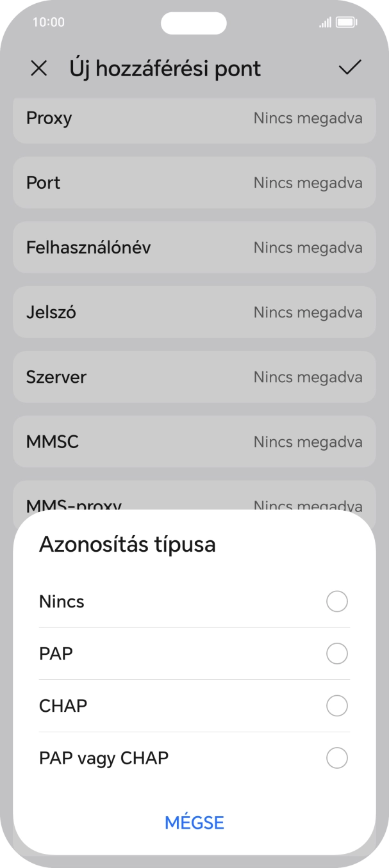Tap the signal strength indicator
Screen dimensions: 389x868
pyautogui.click(x=326, y=22)
